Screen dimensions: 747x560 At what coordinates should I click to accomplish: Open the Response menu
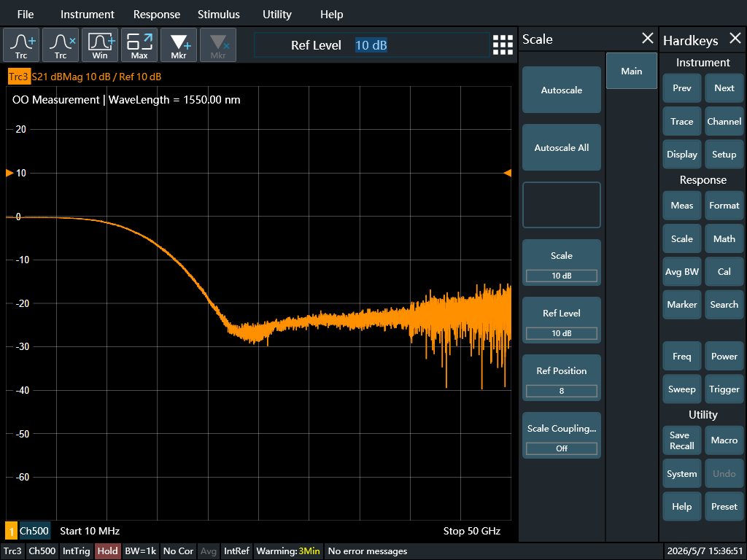[157, 15]
